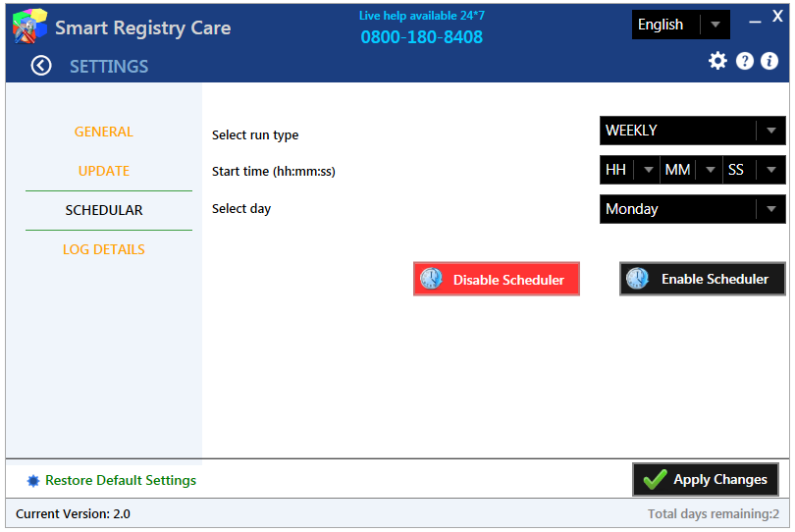Screen dimensions: 795x532
Task: Click the info icon in header
Action: [769, 61]
